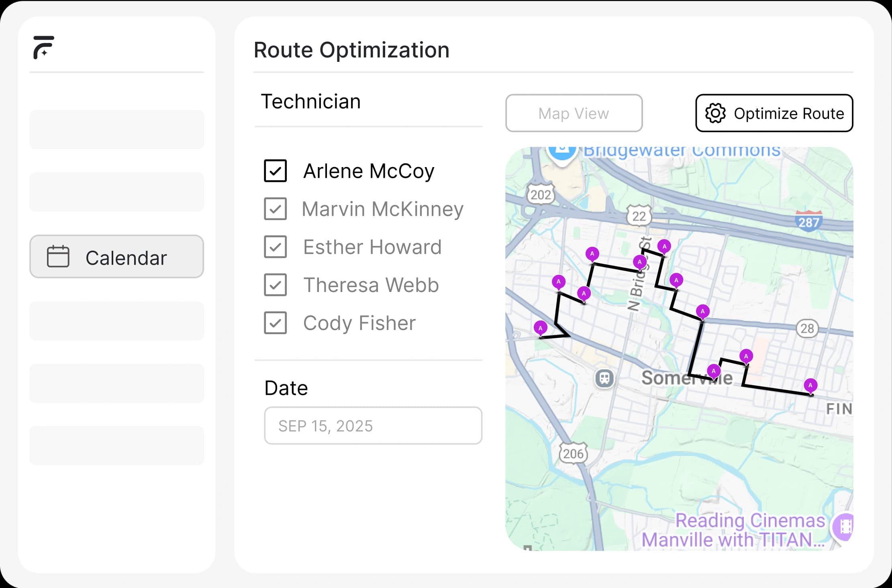Click the app logo icon in sidebar
The image size is (892, 588).
[43, 47]
